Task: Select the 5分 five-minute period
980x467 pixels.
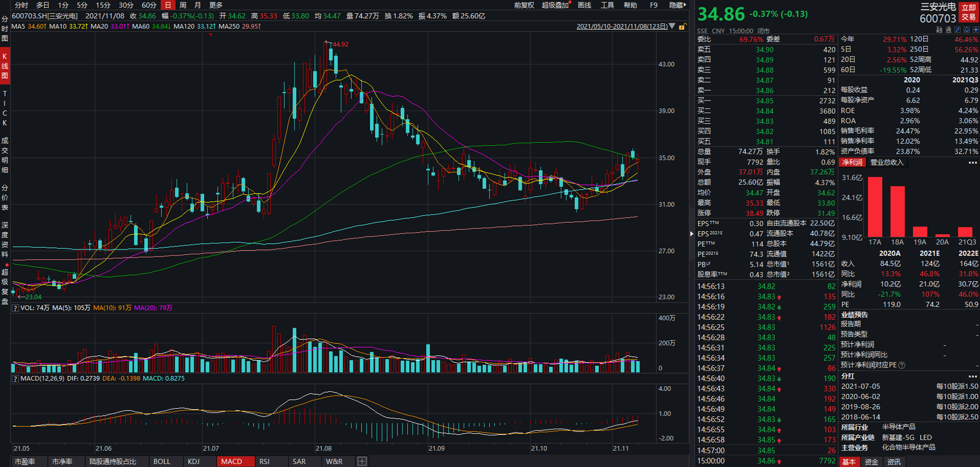Action: [81, 5]
